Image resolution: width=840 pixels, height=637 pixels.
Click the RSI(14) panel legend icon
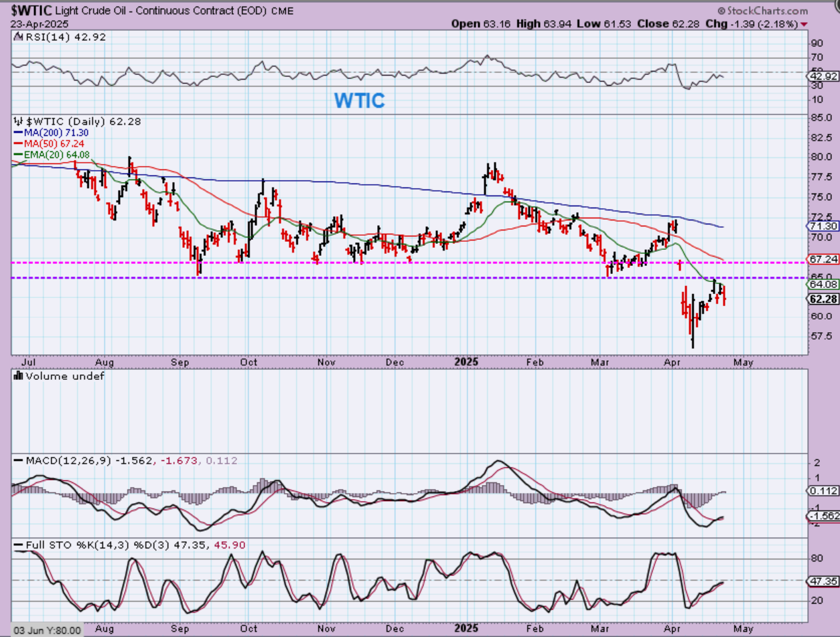pyautogui.click(x=17, y=38)
